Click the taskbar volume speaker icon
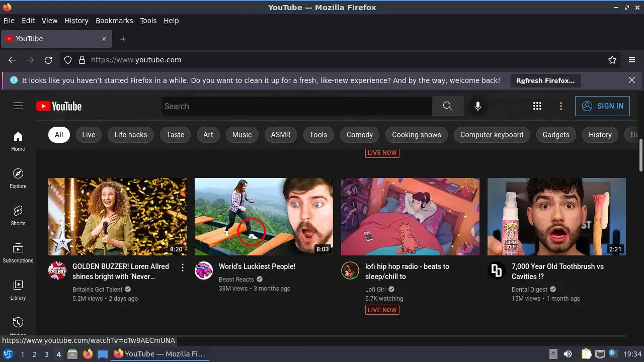The image size is (644, 362). 568,354
